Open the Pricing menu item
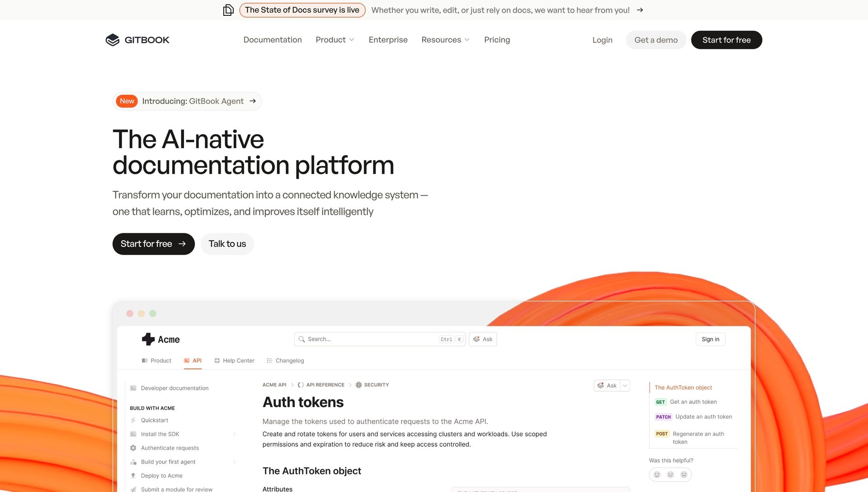868x492 pixels. click(497, 40)
